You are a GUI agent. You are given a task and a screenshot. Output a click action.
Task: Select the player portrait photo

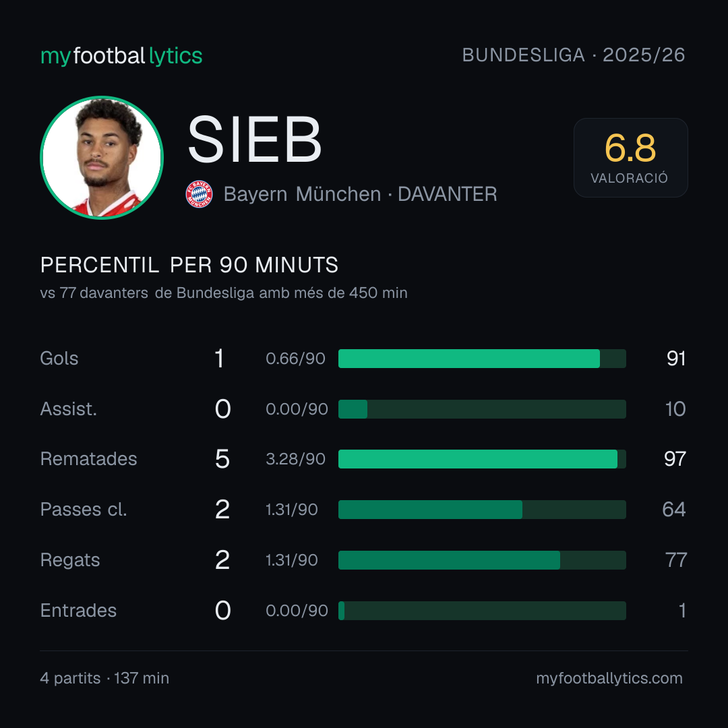(x=102, y=157)
